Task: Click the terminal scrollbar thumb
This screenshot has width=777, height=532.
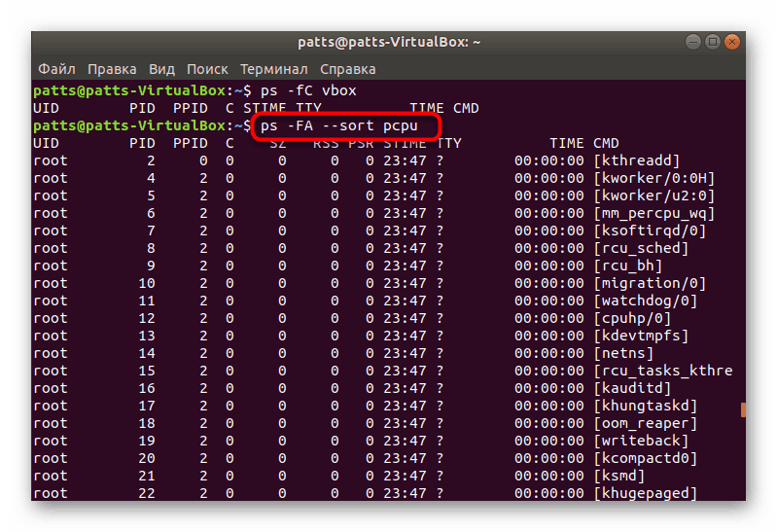Action: coord(743,409)
